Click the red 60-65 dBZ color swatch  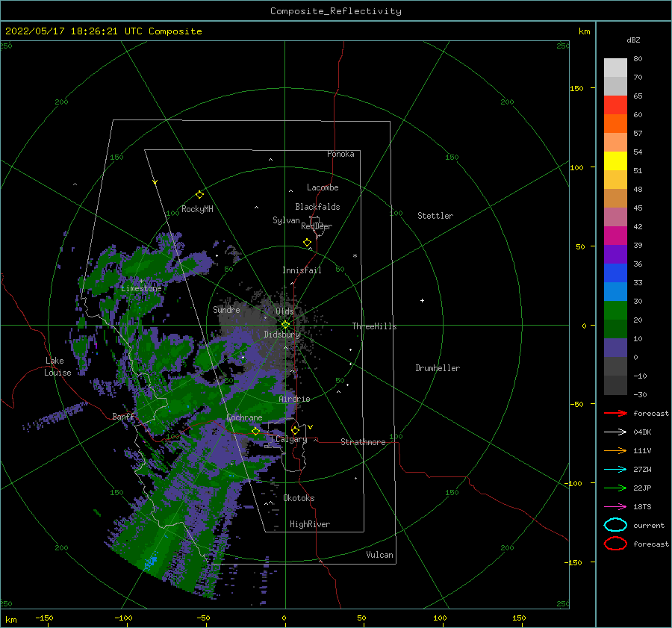(615, 105)
